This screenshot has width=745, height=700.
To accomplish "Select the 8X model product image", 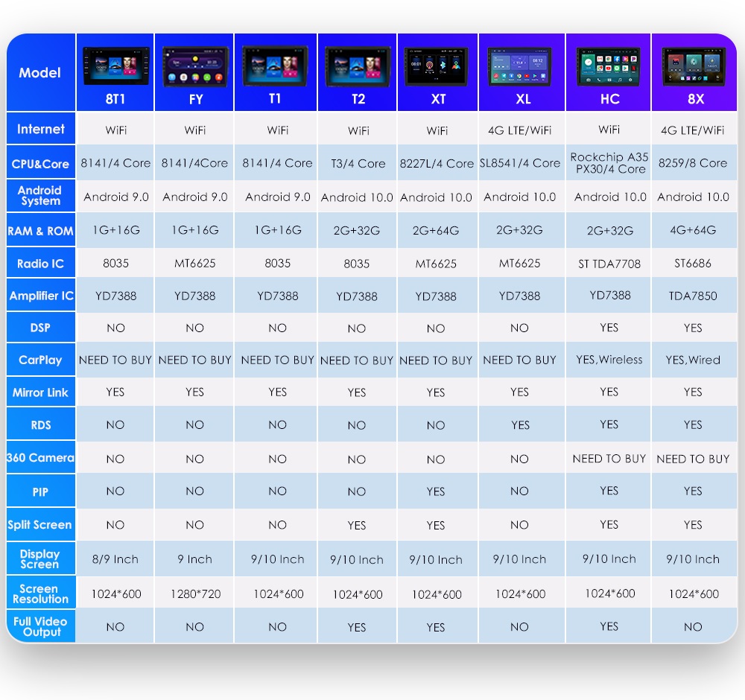I will click(693, 66).
